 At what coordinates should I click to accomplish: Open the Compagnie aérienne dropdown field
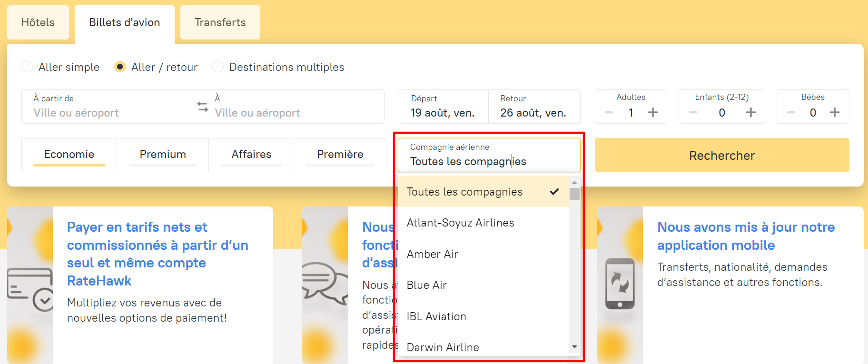(x=489, y=156)
